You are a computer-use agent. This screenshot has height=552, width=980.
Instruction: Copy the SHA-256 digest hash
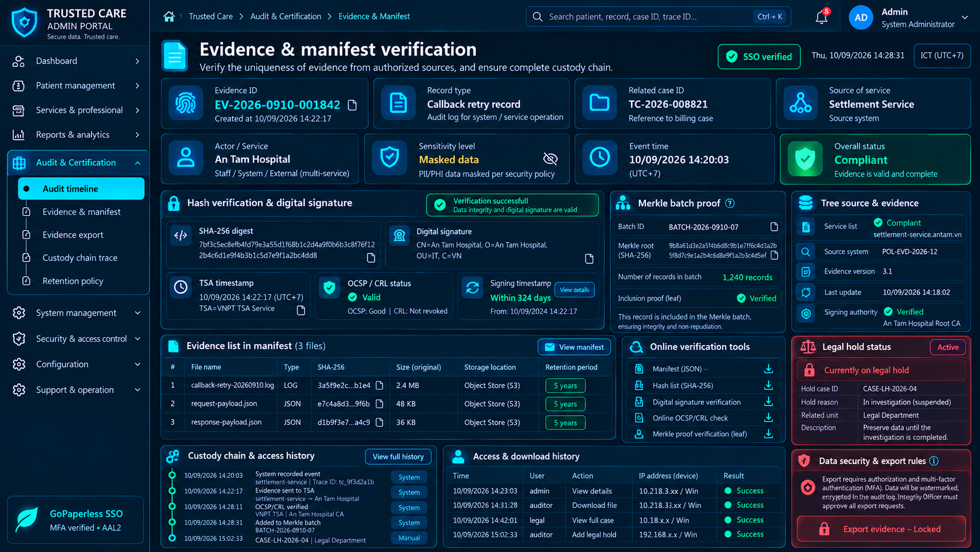click(x=370, y=258)
